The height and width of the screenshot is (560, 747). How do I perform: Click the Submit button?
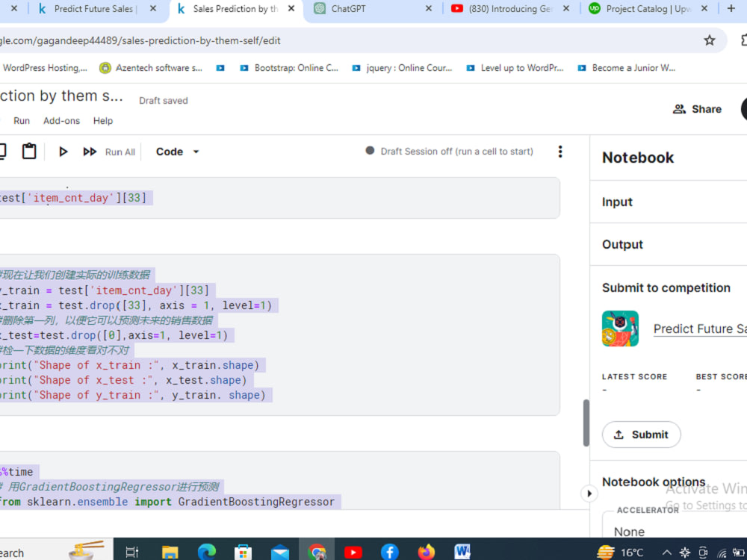pyautogui.click(x=641, y=435)
